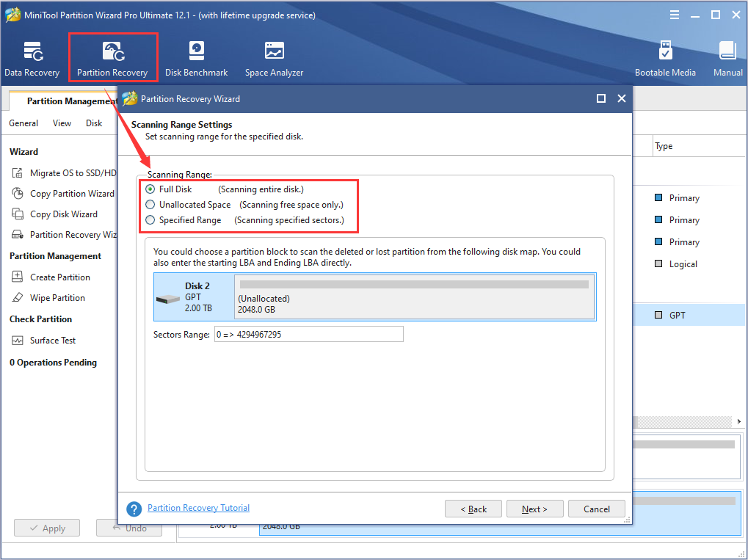The image size is (748, 560).
Task: Open the Data Recovery tool
Action: 32,59
